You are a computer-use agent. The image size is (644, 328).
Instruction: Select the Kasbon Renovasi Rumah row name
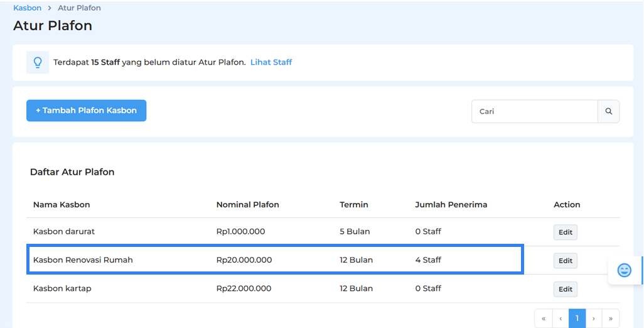[83, 260]
